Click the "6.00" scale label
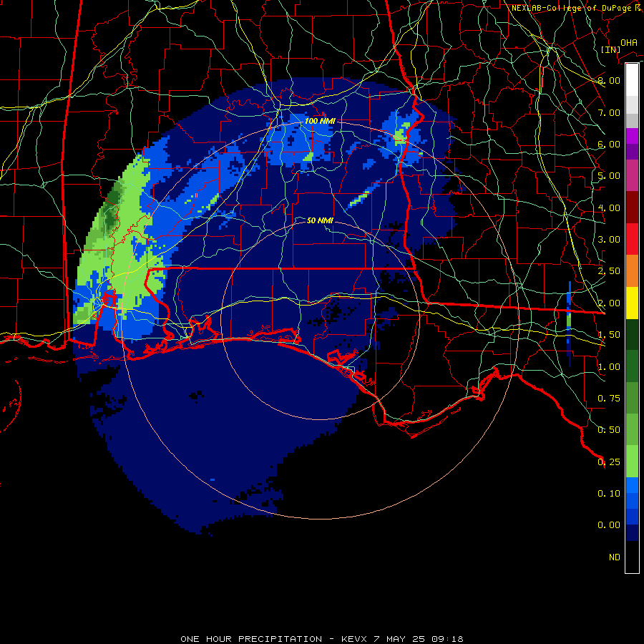644x644 pixels. (609, 144)
